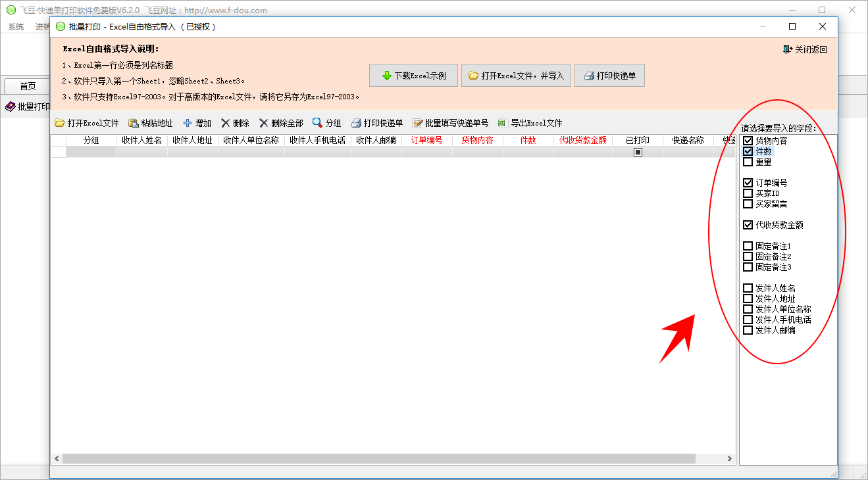
Task: Click the red 代收货款金额 column header
Action: point(583,140)
